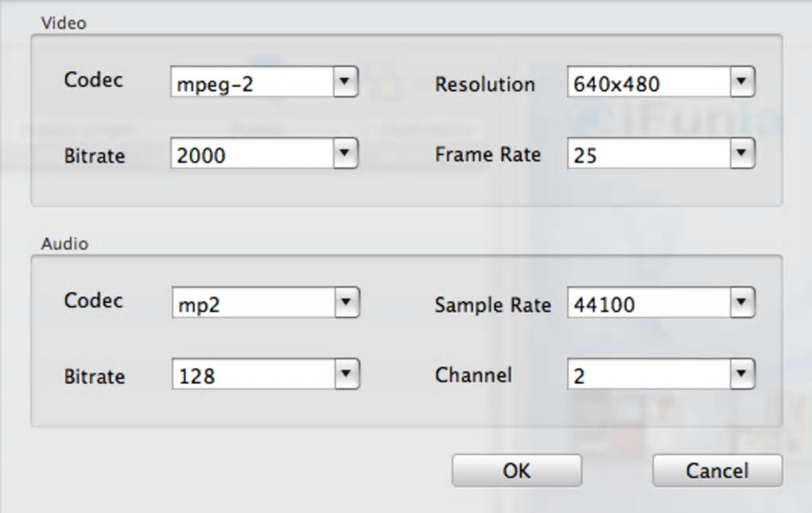812x513 pixels.
Task: Open the Audio Bitrate dropdown arrow
Action: pyautogui.click(x=345, y=374)
